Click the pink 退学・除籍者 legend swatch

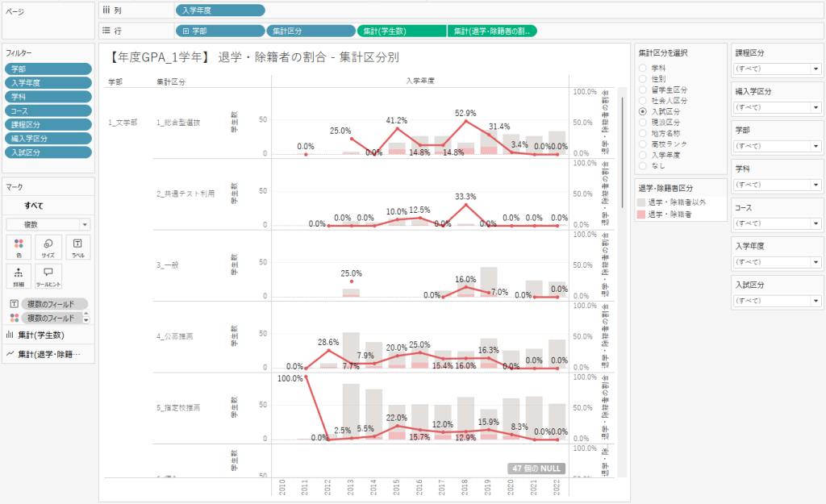642,215
